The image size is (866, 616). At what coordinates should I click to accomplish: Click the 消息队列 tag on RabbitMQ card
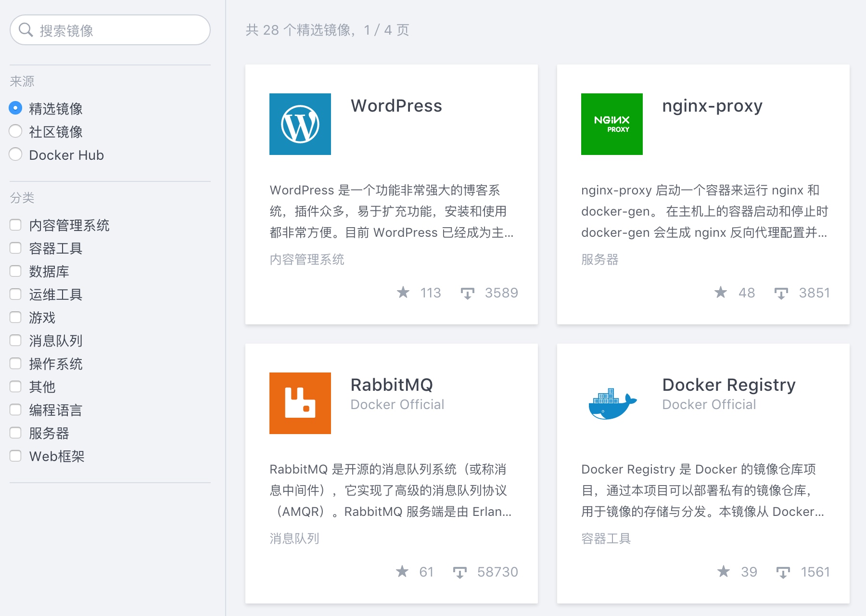[294, 539]
